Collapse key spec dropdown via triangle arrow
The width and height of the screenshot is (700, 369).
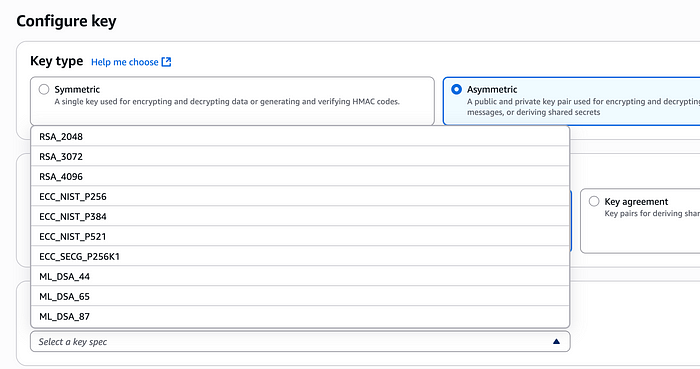(556, 341)
